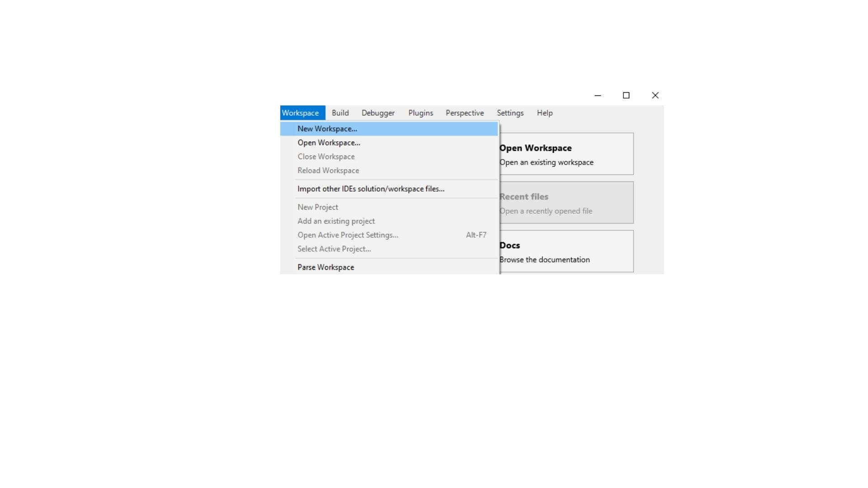Add an existing project
Viewport: 868px width, 488px height.
click(336, 221)
